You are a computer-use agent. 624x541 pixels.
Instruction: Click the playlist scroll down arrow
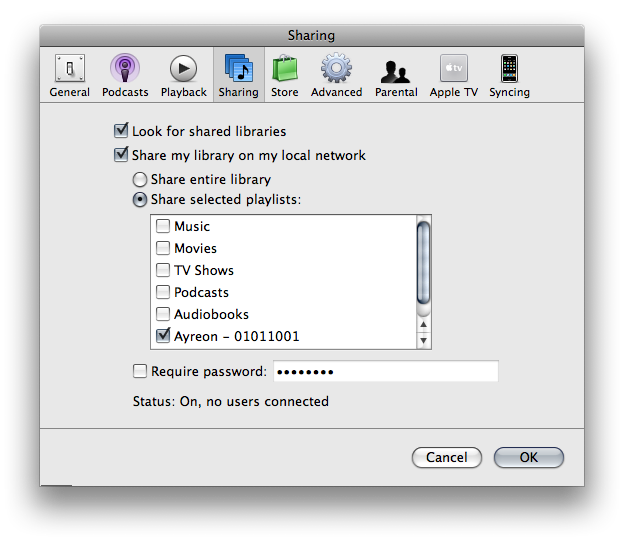[x=423, y=341]
